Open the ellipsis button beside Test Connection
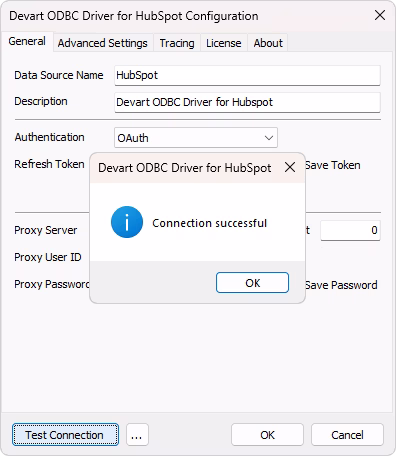The height and width of the screenshot is (456, 396). pos(137,435)
